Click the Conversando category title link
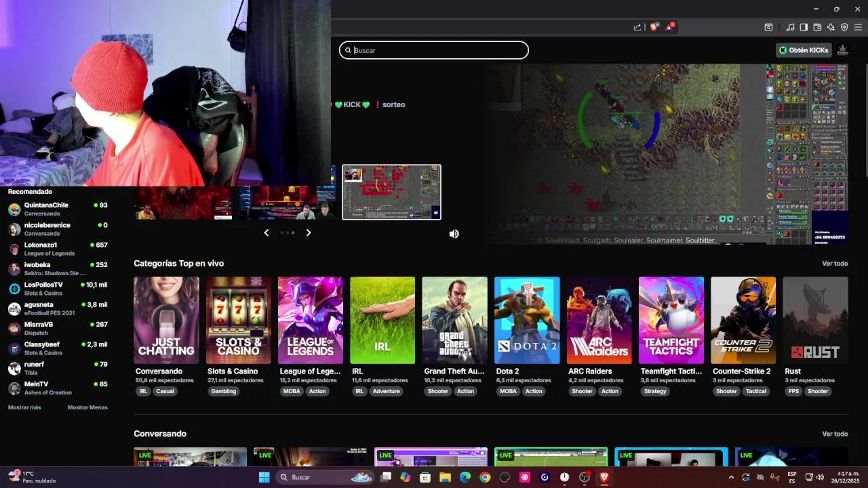 point(159,371)
